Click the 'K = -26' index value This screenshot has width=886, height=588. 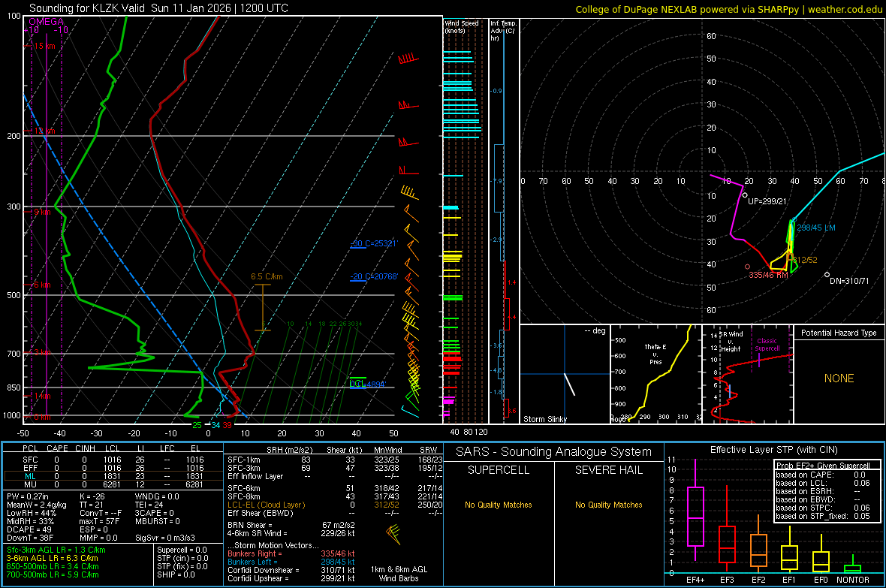click(x=92, y=496)
